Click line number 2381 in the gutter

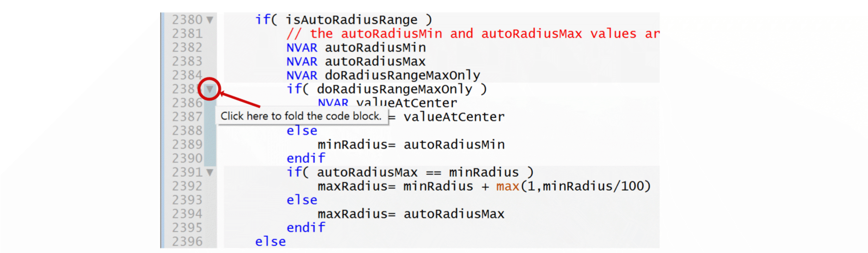(x=187, y=34)
